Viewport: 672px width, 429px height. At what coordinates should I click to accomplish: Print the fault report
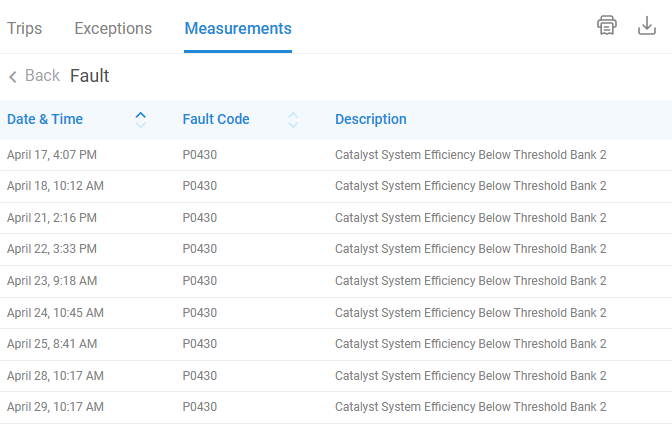coord(607,25)
